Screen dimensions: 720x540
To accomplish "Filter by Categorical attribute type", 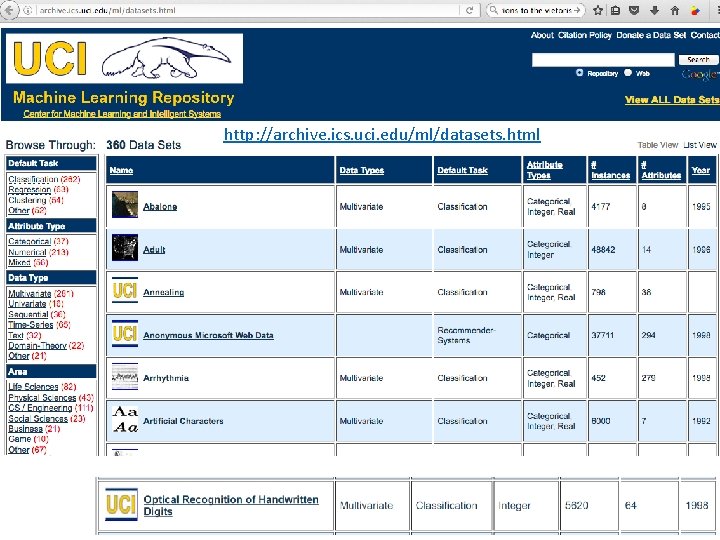I will pos(29,241).
